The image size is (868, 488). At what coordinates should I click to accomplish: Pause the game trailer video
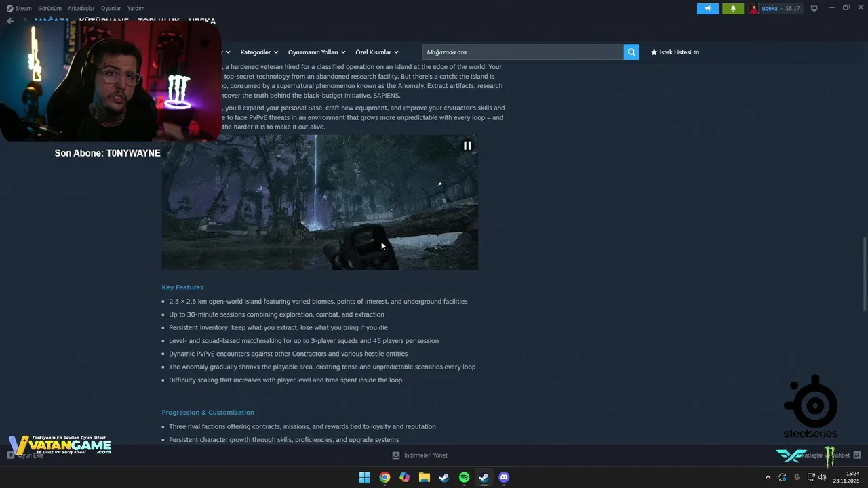pos(467,145)
